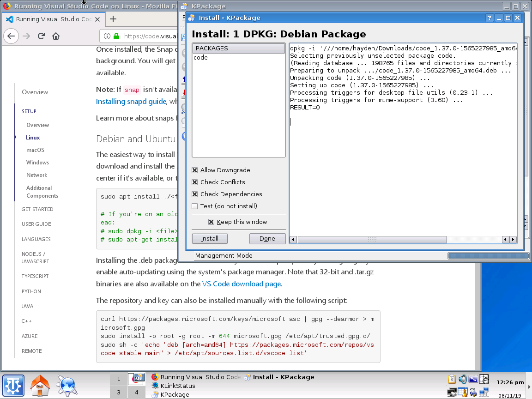Activate KLinkStatus from the taskbar
This screenshot has height=399, width=532.
pyautogui.click(x=173, y=386)
